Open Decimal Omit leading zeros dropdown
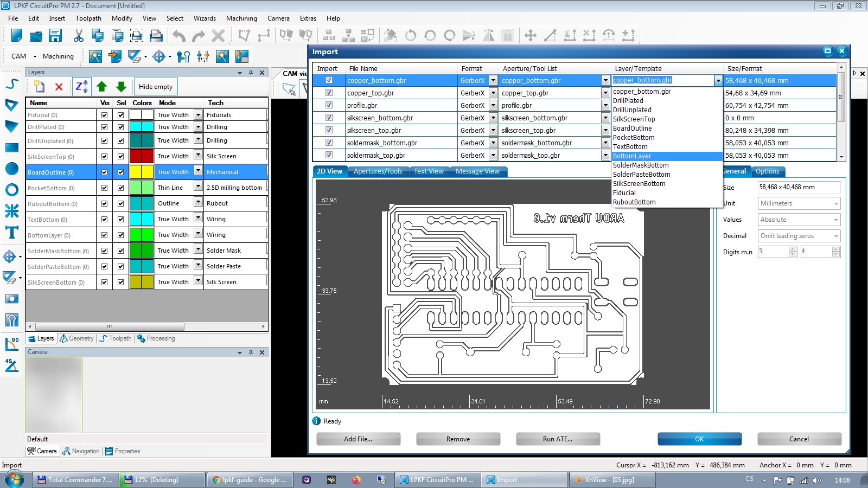Screen dimensions: 868x488 pyautogui.click(x=799, y=236)
